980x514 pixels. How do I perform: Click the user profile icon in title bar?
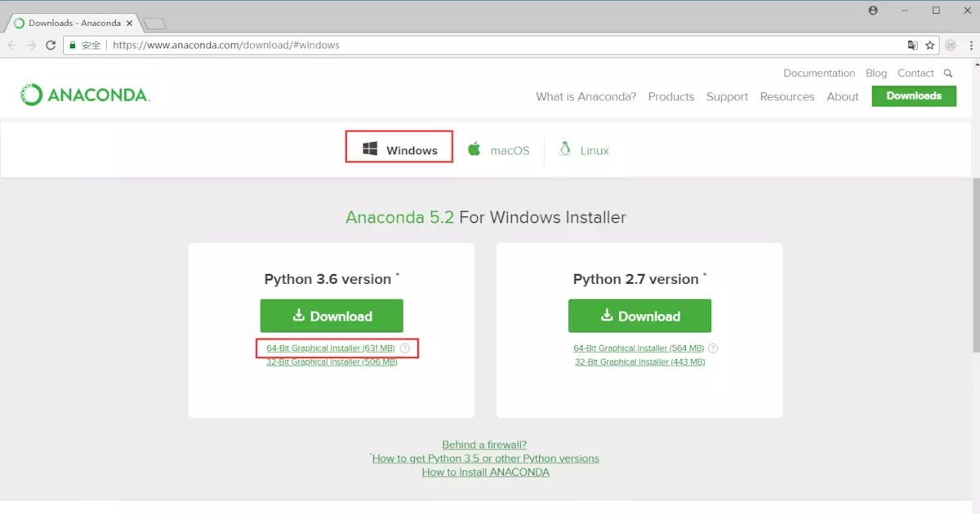coord(873,11)
